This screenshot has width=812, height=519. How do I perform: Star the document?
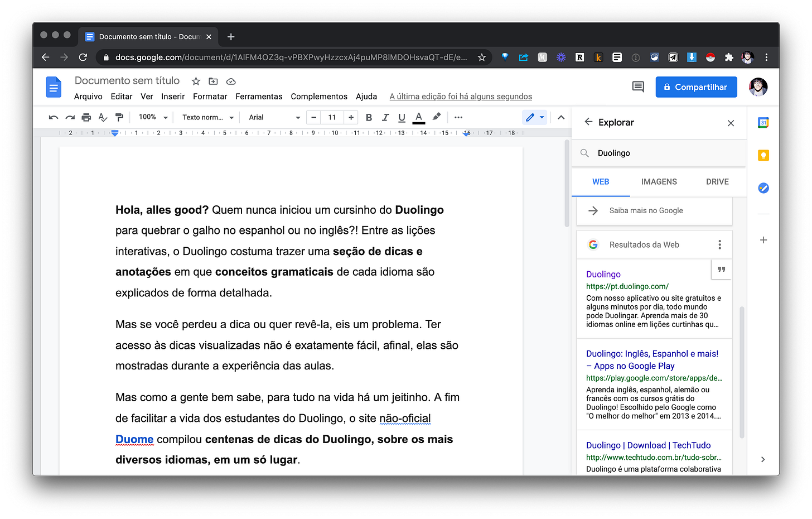(x=196, y=81)
